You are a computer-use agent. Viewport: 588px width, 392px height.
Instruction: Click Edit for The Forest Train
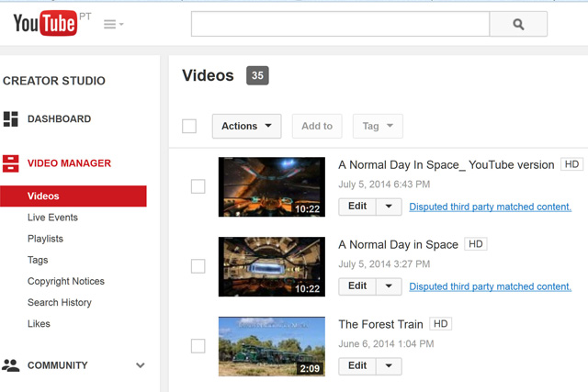[357, 366]
